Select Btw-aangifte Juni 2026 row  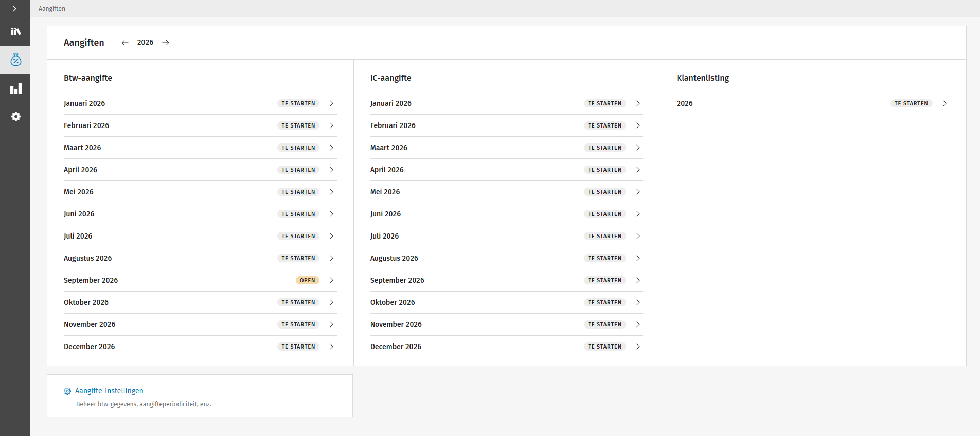click(x=200, y=214)
